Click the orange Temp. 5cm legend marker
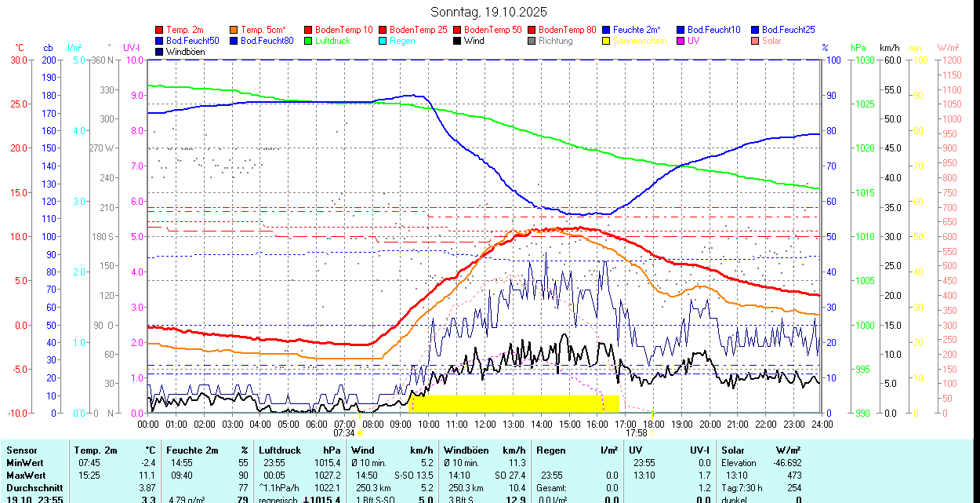 point(234,30)
